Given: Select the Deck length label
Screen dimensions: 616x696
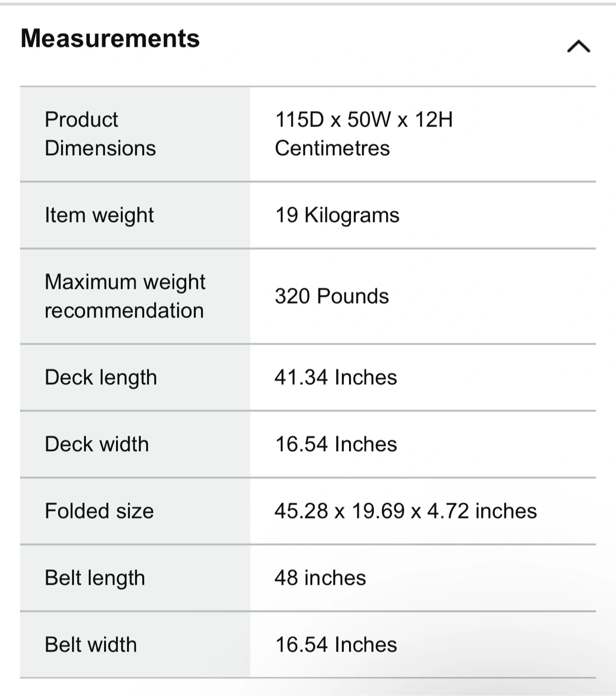Looking at the screenshot, I should [101, 377].
